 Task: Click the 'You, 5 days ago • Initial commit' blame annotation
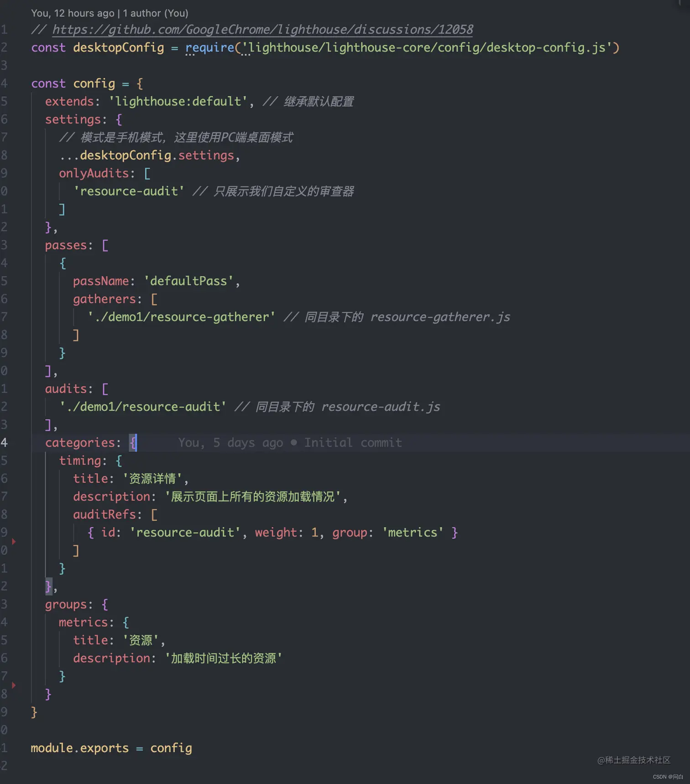[290, 443]
